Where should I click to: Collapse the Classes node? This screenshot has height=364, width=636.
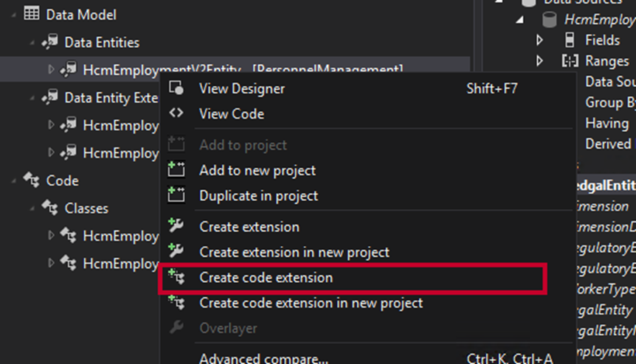(x=32, y=209)
